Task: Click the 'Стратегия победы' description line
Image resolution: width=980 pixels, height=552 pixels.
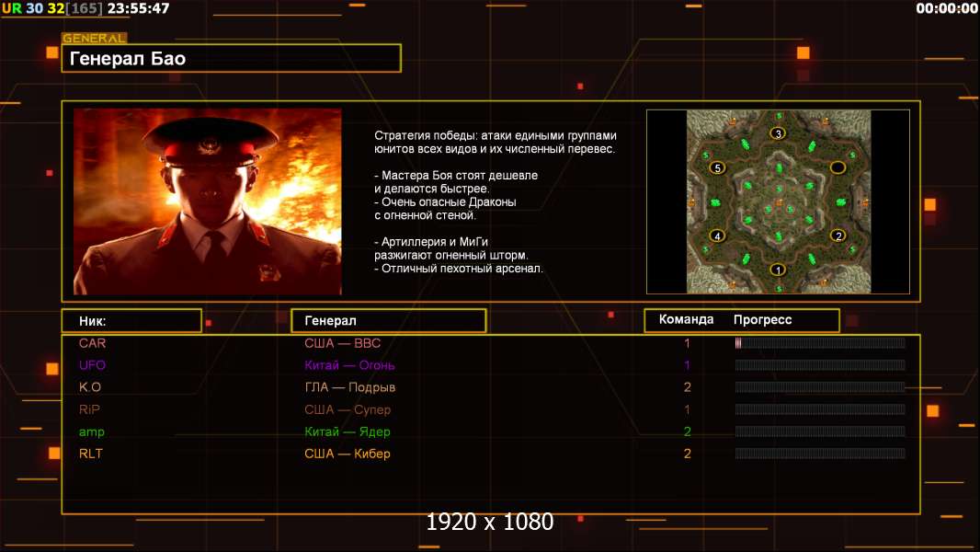Action: pos(496,135)
